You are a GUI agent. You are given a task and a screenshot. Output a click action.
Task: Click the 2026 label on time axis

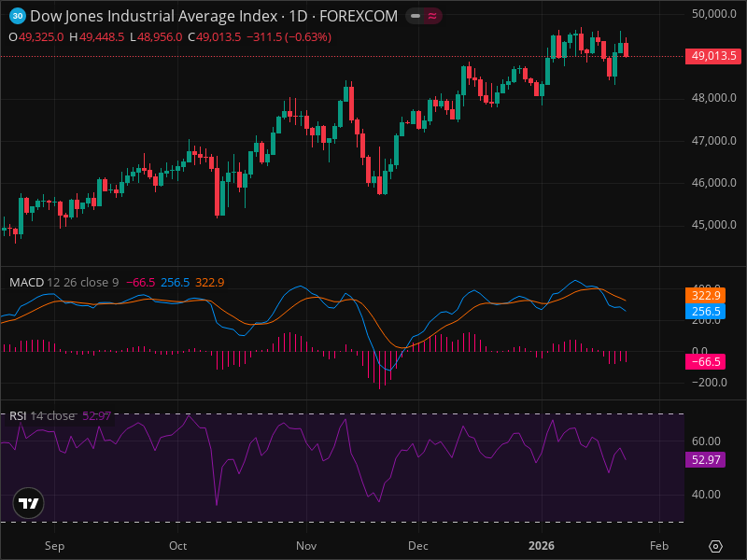pos(542,546)
